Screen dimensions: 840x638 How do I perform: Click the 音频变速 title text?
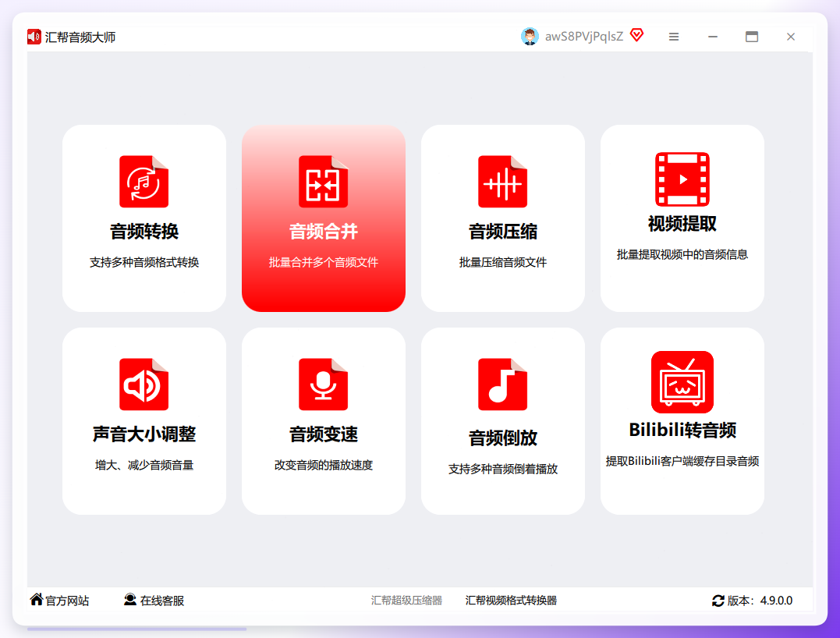point(324,434)
